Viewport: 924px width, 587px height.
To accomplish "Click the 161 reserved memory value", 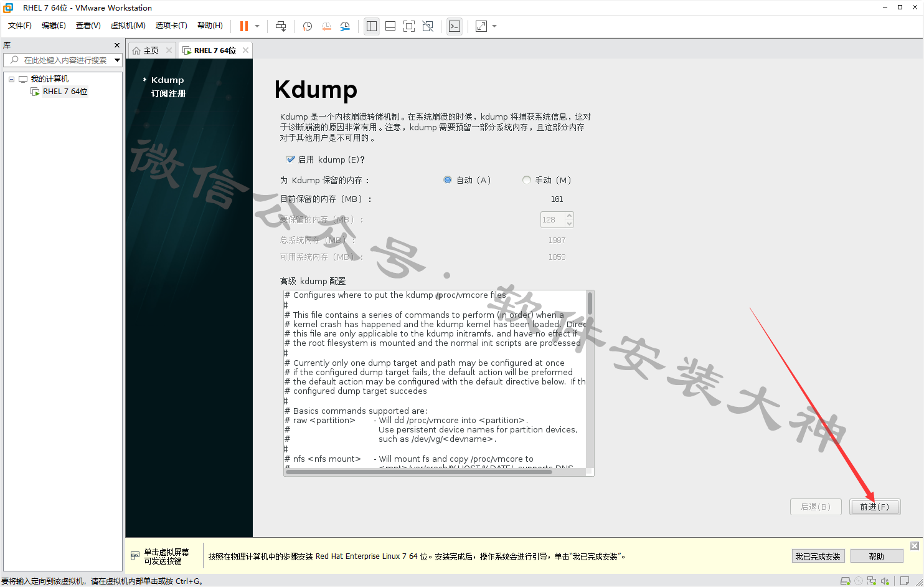I will point(557,199).
